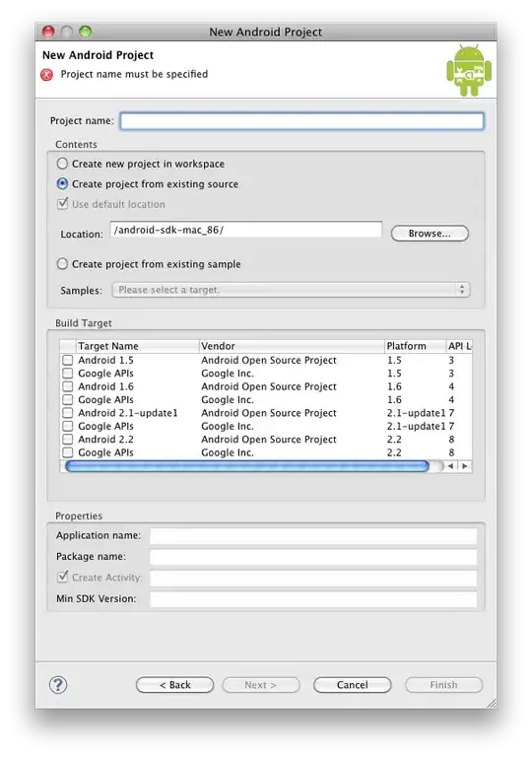Sort by Target Name column header

click(138, 346)
